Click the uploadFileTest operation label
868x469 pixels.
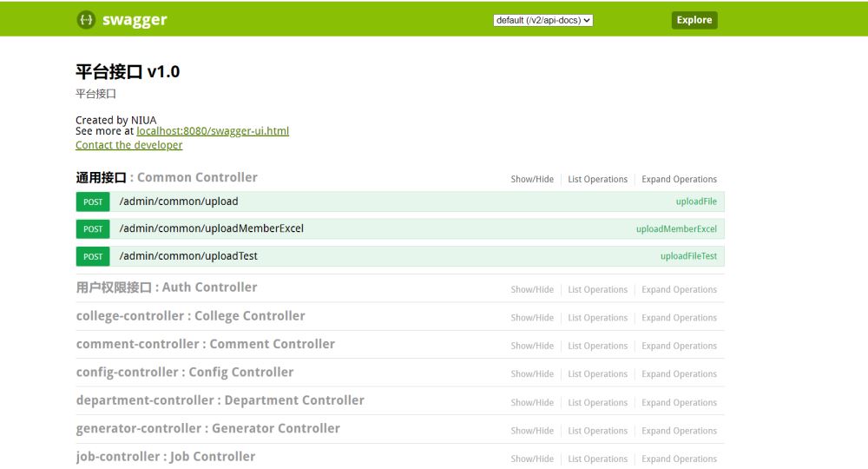click(x=688, y=256)
